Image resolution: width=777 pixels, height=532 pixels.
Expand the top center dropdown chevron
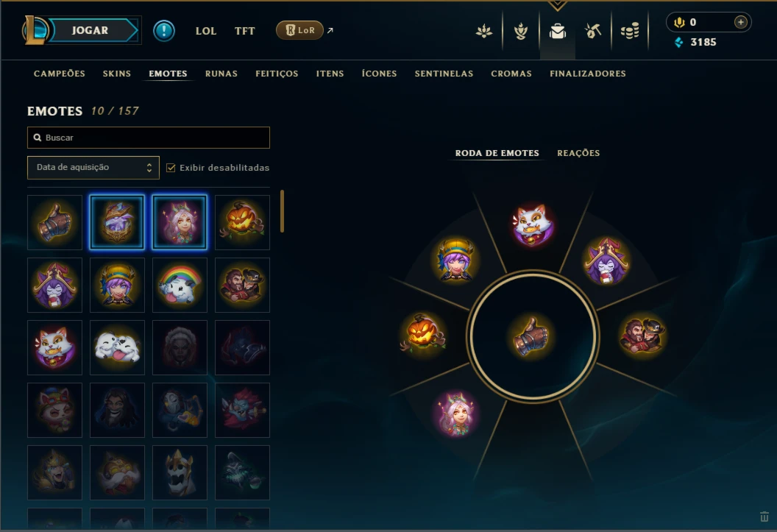(x=558, y=5)
